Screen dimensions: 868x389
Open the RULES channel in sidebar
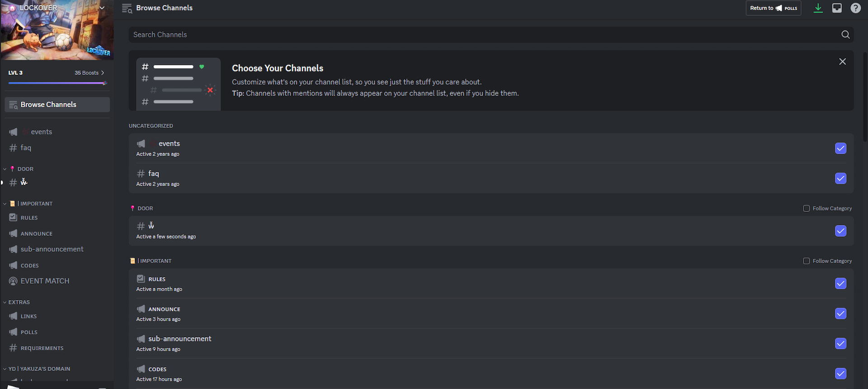(x=29, y=218)
